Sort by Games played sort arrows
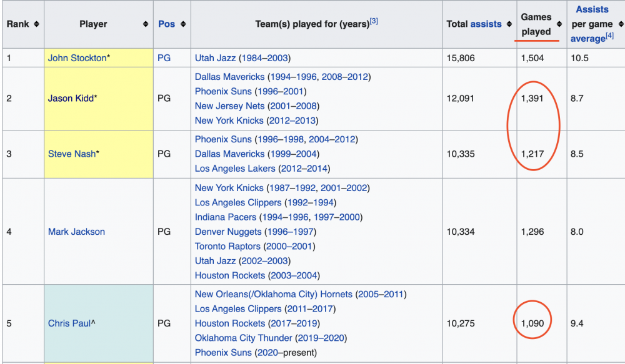 coord(559,24)
